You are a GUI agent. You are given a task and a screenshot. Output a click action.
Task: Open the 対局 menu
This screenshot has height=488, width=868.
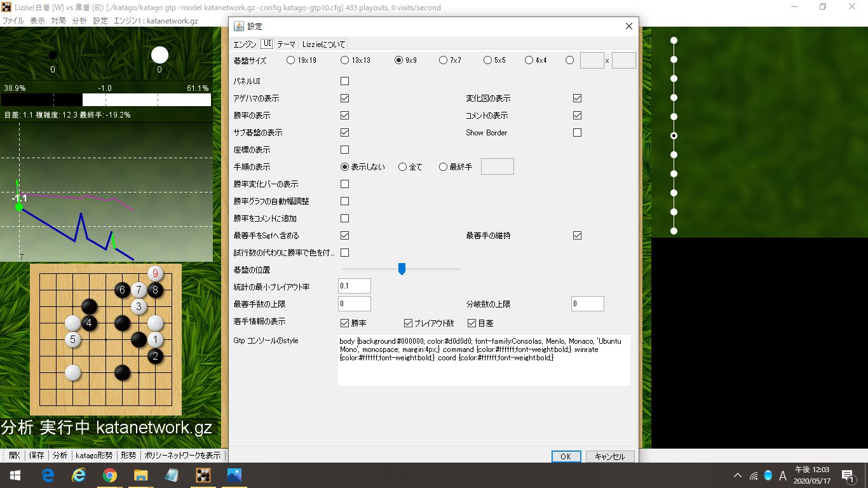(x=58, y=20)
